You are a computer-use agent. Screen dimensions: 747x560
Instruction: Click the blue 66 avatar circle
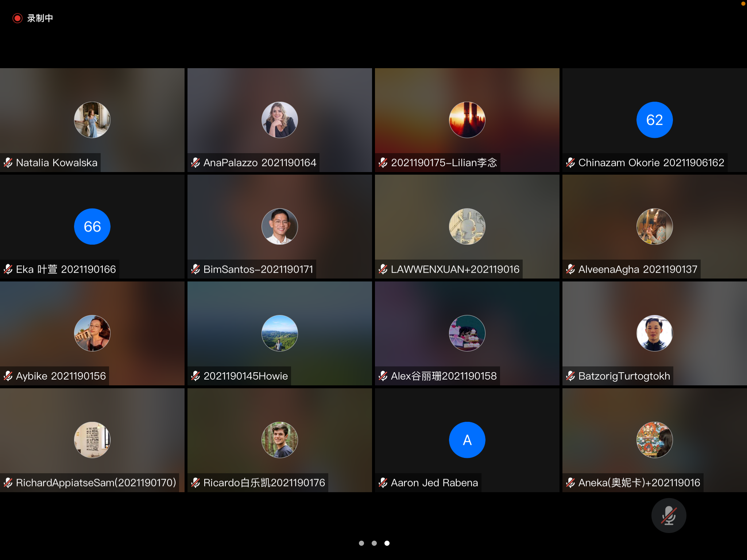[92, 227]
